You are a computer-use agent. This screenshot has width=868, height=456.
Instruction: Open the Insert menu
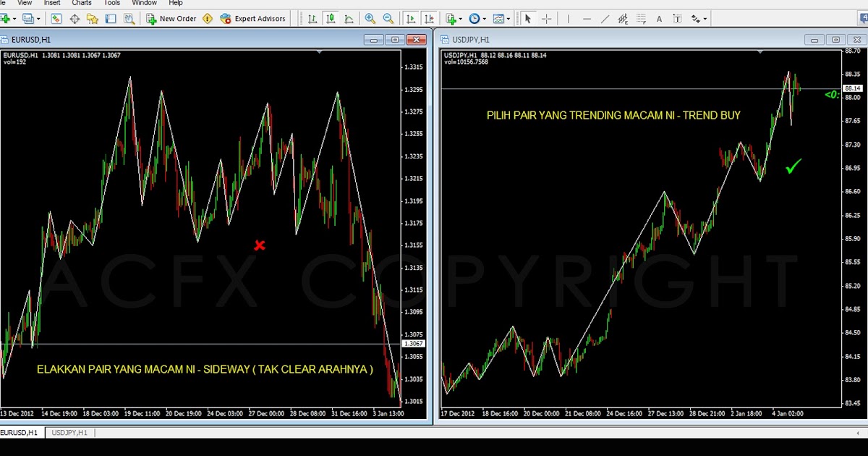pyautogui.click(x=52, y=3)
